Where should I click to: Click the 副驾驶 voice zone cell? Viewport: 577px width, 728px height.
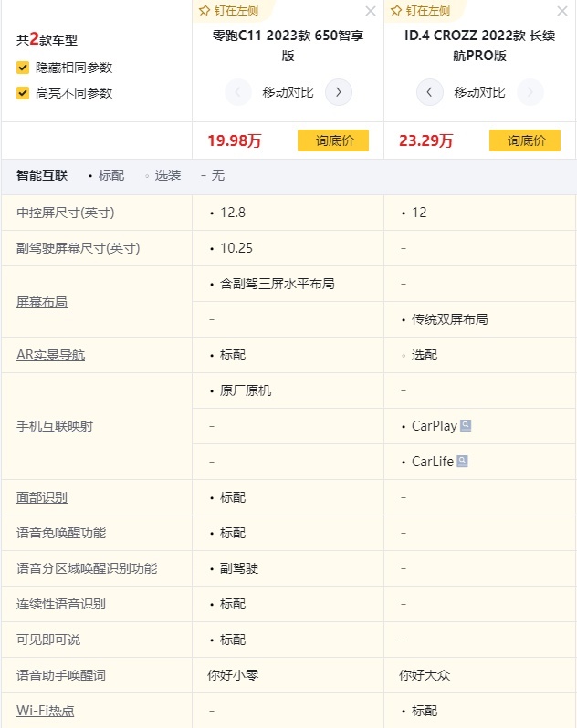[239, 568]
